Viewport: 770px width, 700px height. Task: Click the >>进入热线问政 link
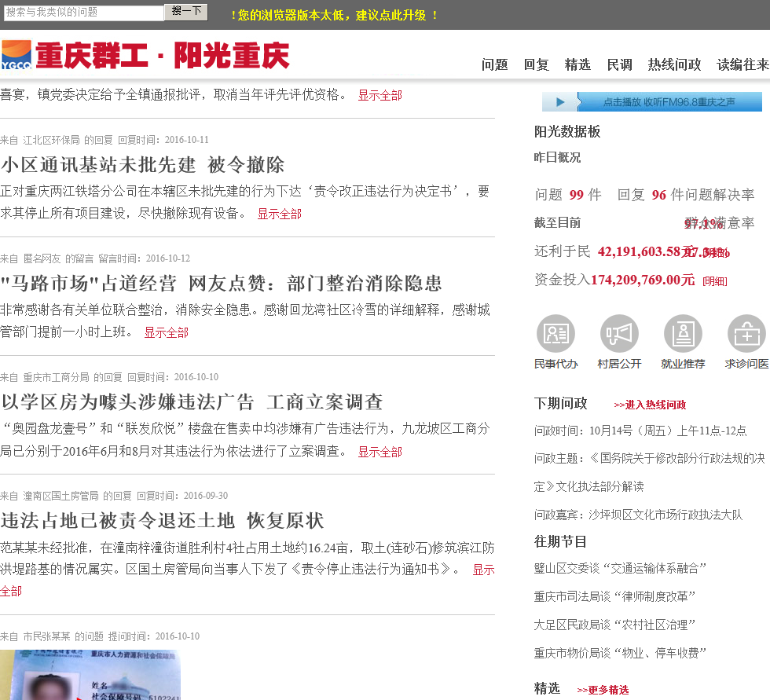(650, 405)
